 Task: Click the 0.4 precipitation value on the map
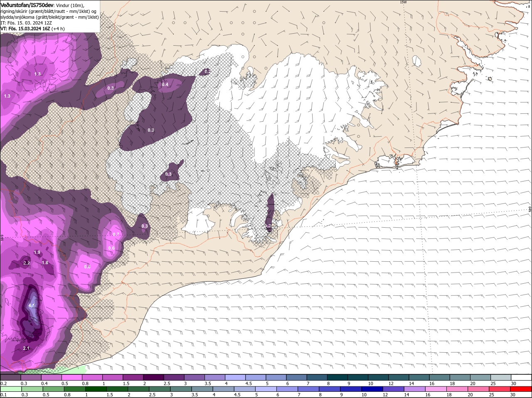tap(165, 84)
